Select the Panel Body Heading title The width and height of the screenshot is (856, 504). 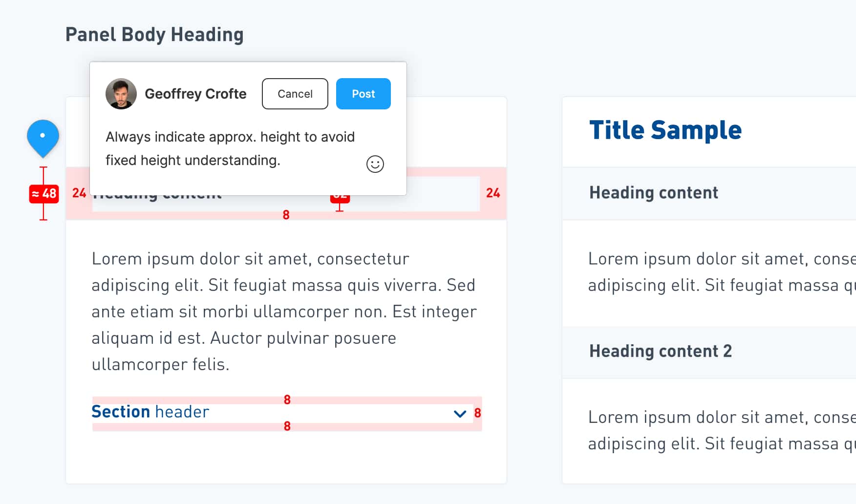pos(154,35)
